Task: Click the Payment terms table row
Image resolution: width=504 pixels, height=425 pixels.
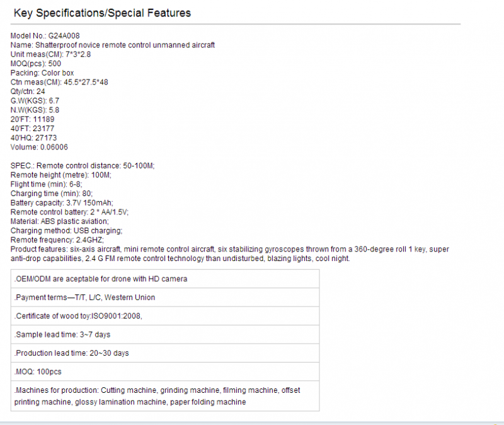Action: pyautogui.click(x=165, y=298)
